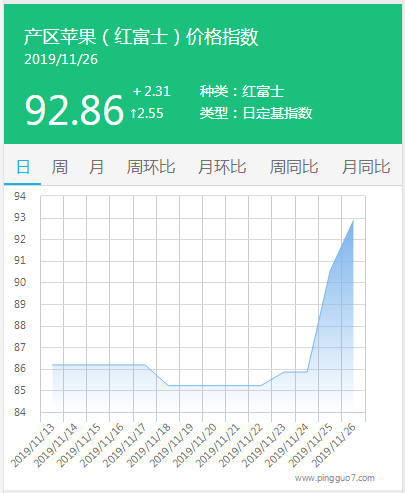Click the y-axis label 93

pyautogui.click(x=20, y=217)
